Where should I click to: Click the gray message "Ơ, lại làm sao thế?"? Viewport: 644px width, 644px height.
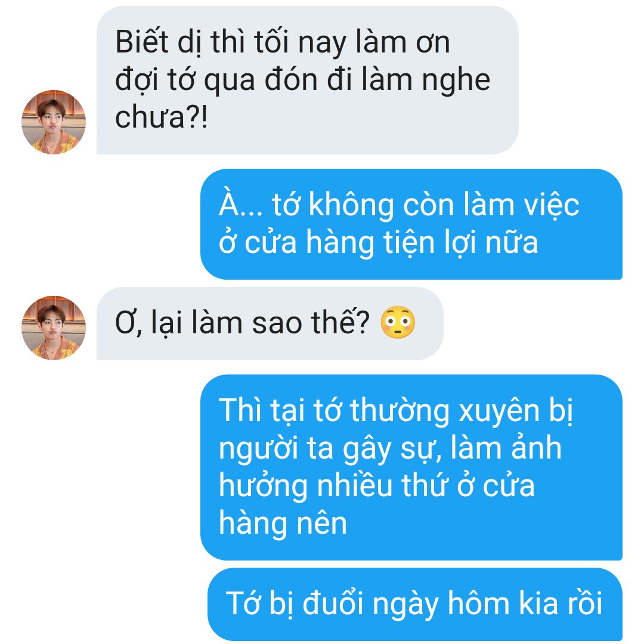pyautogui.click(x=270, y=324)
